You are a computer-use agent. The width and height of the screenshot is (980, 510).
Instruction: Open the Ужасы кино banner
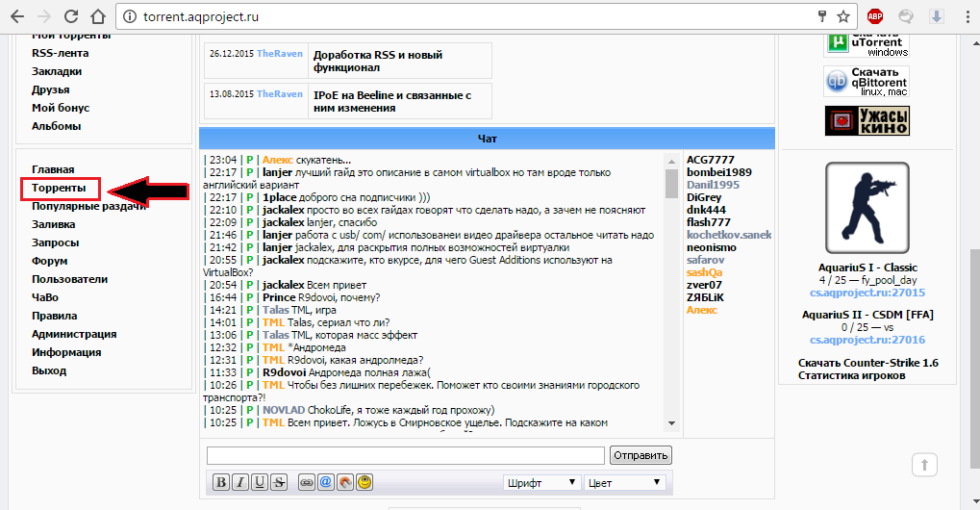click(867, 120)
